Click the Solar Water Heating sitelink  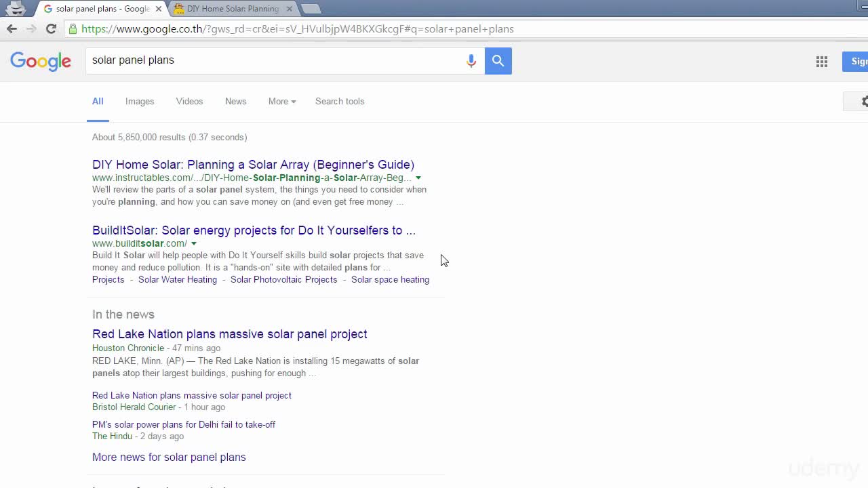coord(178,279)
